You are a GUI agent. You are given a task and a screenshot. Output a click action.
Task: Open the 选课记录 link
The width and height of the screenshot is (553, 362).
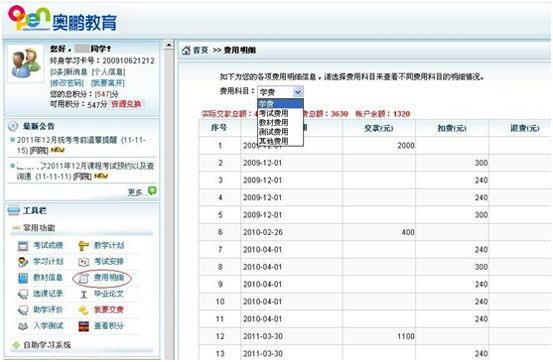pos(48,294)
